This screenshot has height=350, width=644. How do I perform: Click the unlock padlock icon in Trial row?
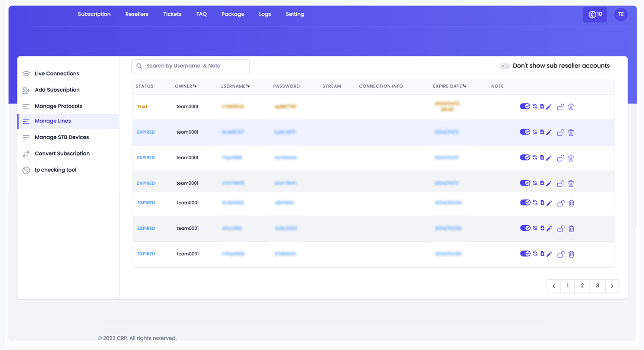coord(560,107)
